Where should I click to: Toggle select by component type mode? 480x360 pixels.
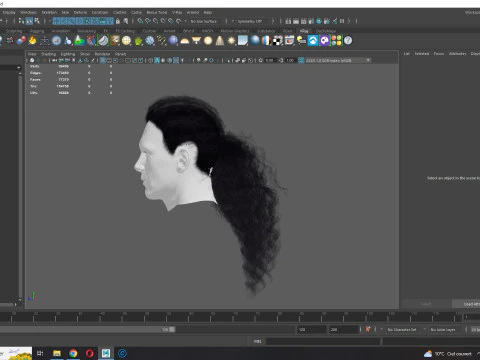click(37, 21)
